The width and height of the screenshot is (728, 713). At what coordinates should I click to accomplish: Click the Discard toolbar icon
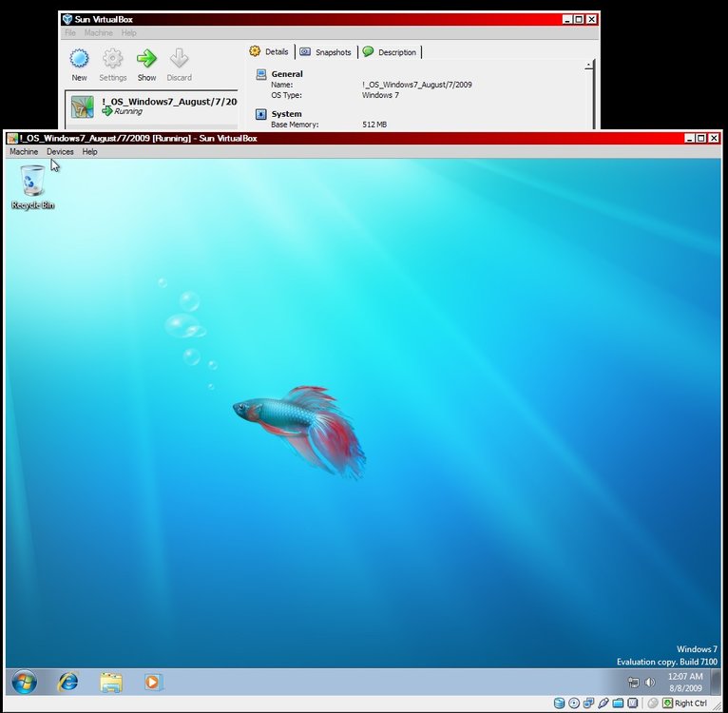(x=180, y=65)
